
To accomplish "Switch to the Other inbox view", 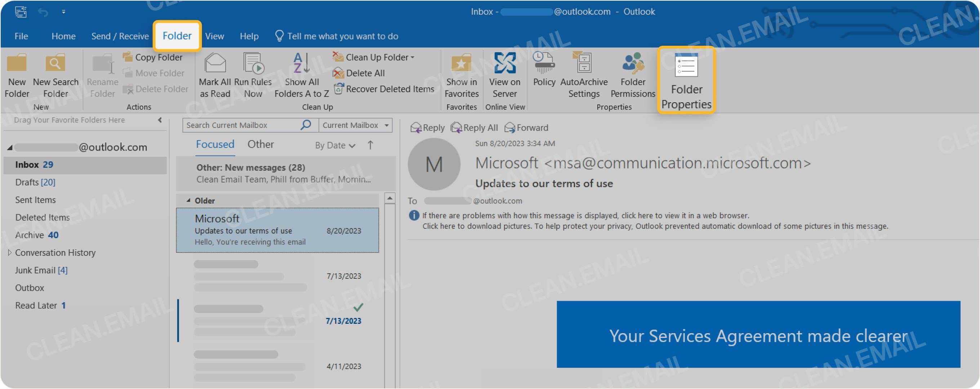I will [260, 144].
